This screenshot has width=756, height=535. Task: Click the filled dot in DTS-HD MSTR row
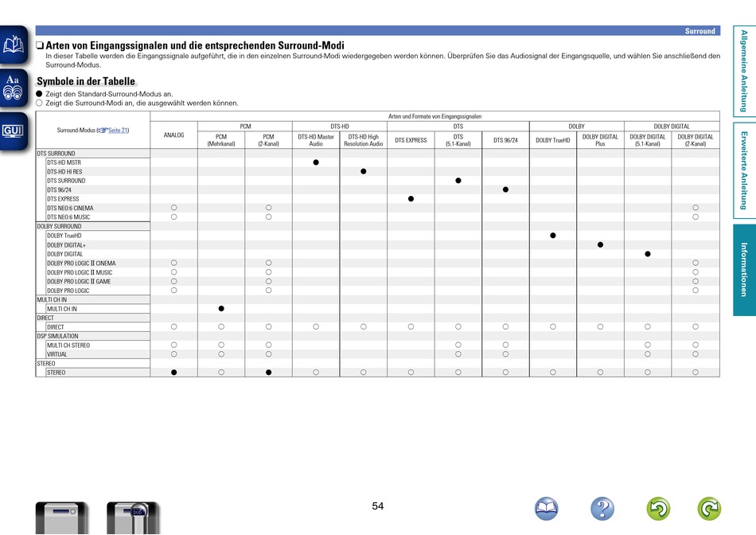tap(316, 162)
